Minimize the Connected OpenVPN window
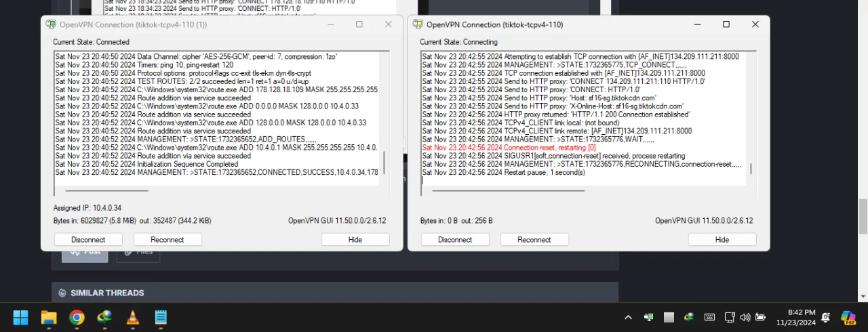This screenshot has height=332, width=868. 330,24
